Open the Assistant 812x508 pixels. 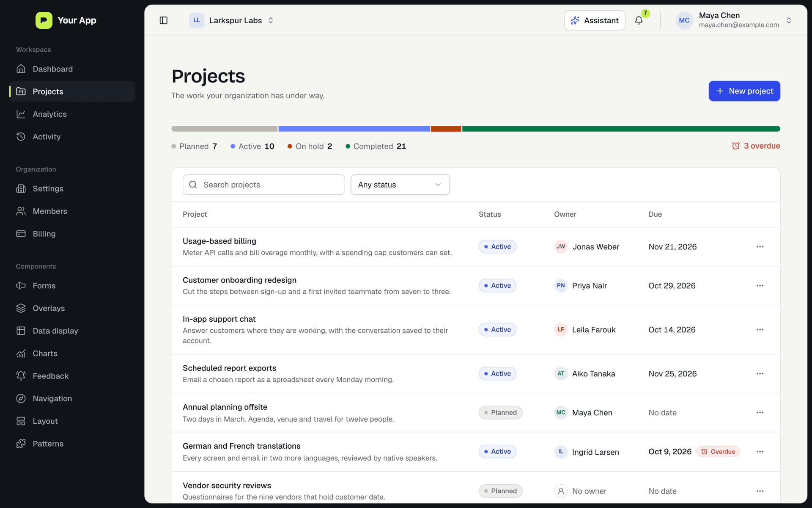tap(595, 20)
